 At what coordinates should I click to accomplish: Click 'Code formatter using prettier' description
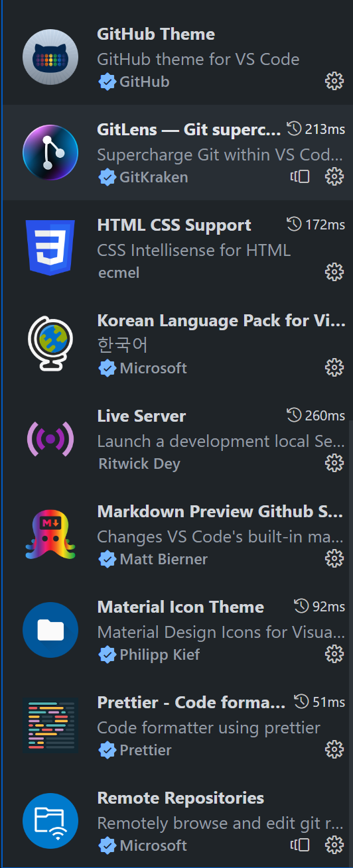coord(209,728)
